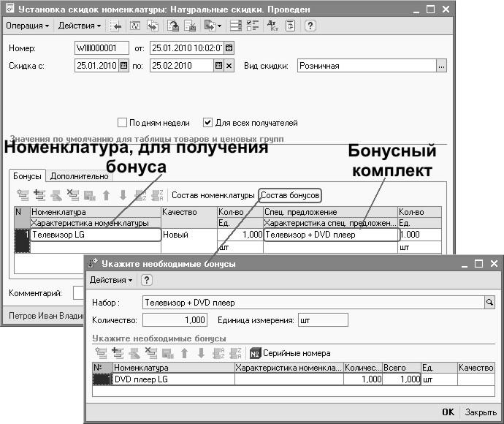504x424 pixels.
Task: Click the 'Состав бонусов' button
Action: (x=290, y=195)
